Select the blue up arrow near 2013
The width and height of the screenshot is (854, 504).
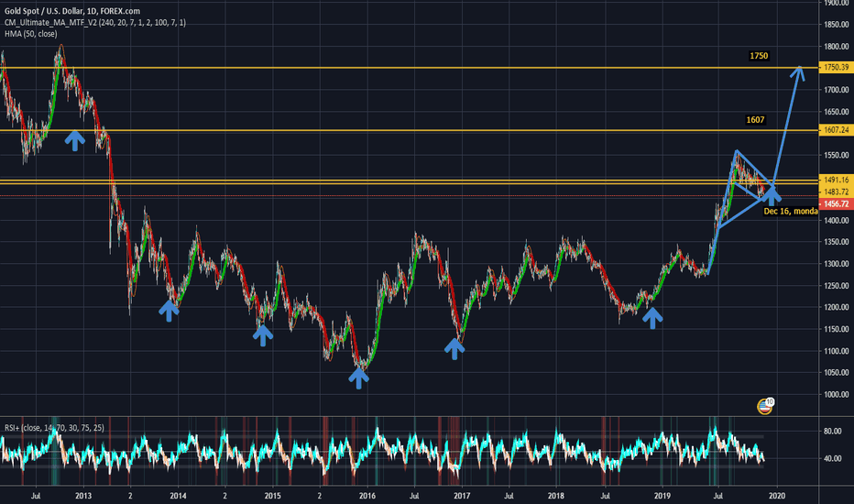click(74, 138)
